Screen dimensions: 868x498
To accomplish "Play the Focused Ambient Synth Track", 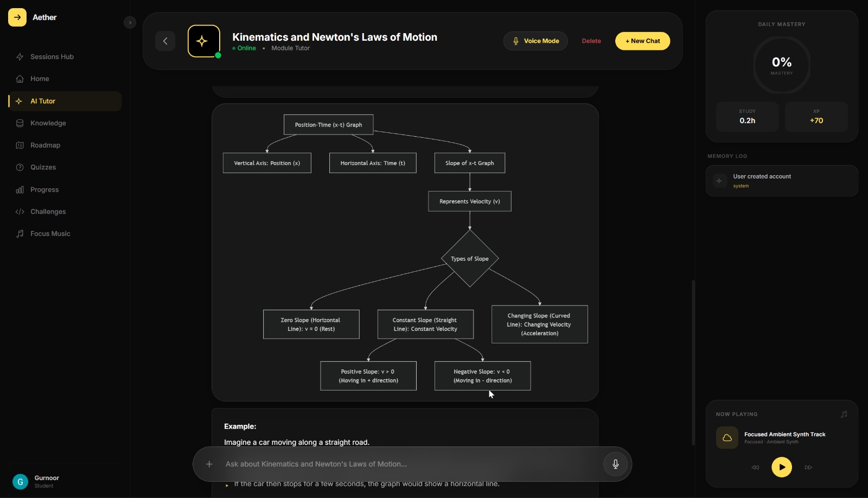I will (x=782, y=467).
